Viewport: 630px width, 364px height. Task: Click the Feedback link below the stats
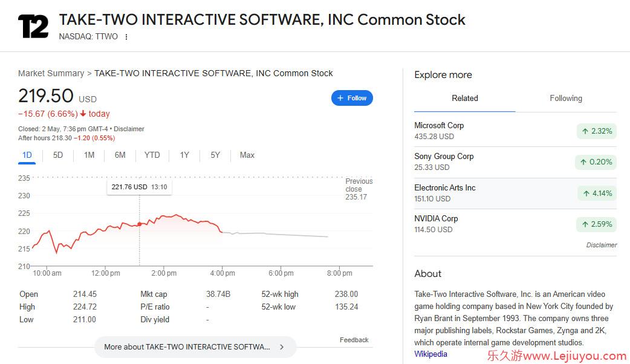(354, 340)
